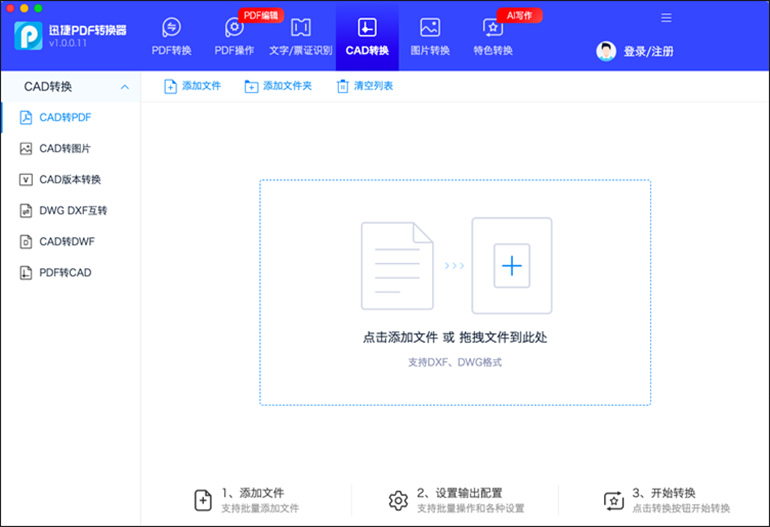Switch to the 文字/票证识别 tab label
Screen dimensions: 770x527
[x=301, y=51]
